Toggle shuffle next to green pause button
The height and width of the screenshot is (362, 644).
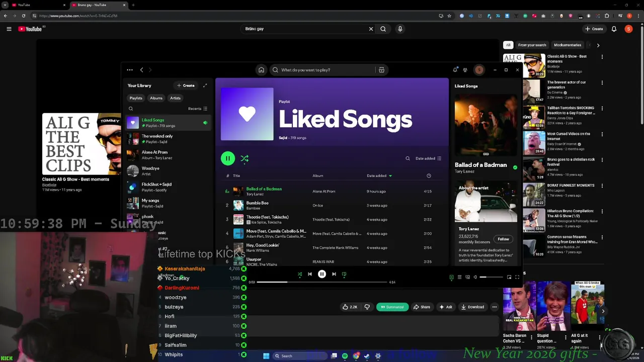[245, 158]
